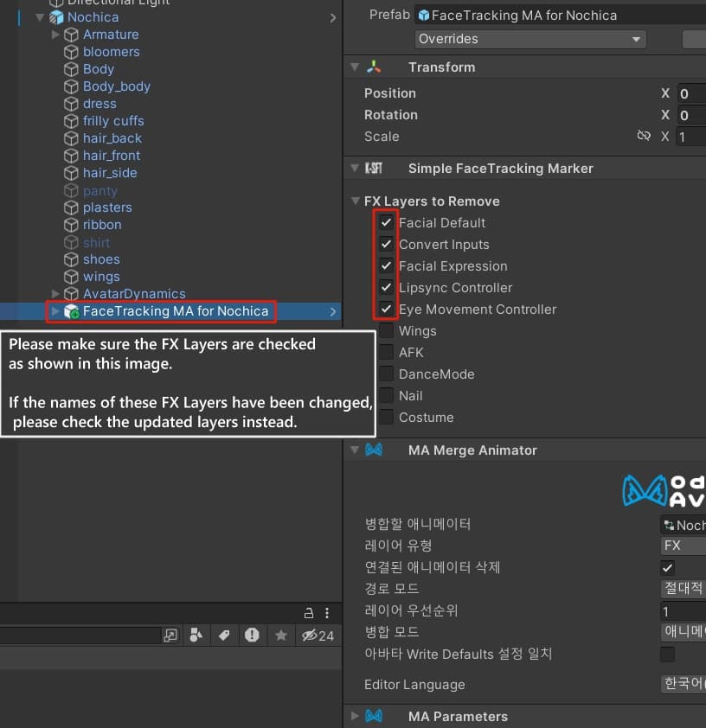Open the Editor Language dropdown

pos(683,683)
